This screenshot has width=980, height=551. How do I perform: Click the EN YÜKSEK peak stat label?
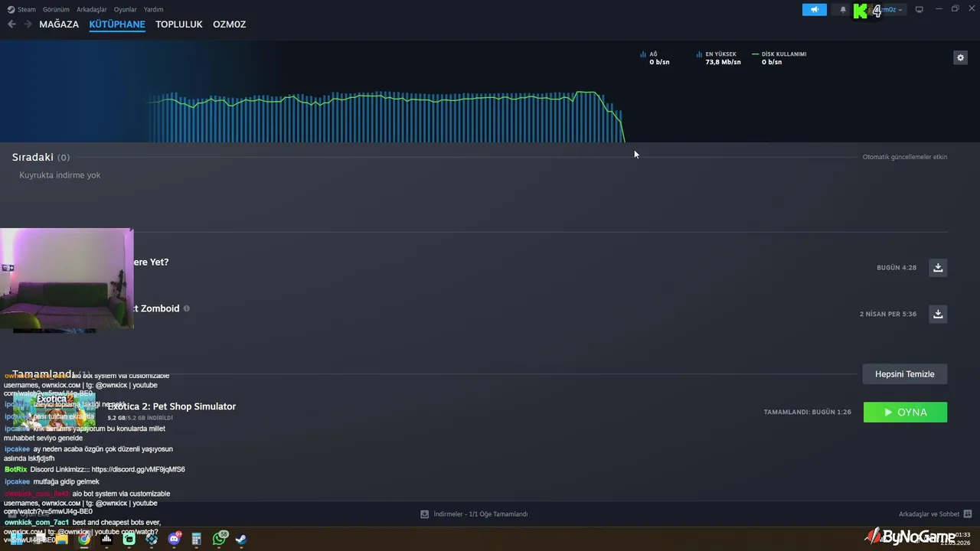[720, 54]
